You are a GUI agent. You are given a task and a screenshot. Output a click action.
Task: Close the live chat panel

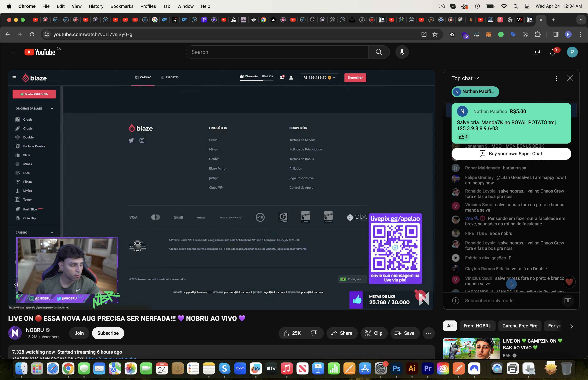(x=570, y=78)
